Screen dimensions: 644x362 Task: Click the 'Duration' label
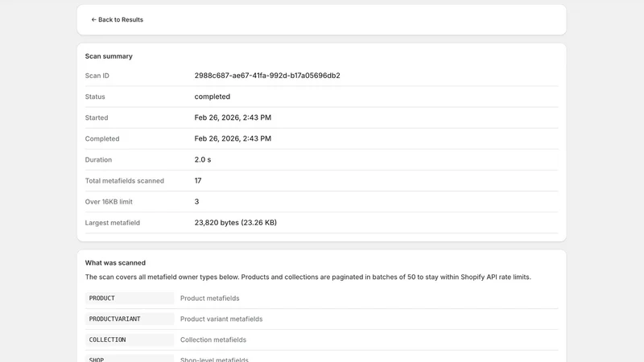[98, 159]
